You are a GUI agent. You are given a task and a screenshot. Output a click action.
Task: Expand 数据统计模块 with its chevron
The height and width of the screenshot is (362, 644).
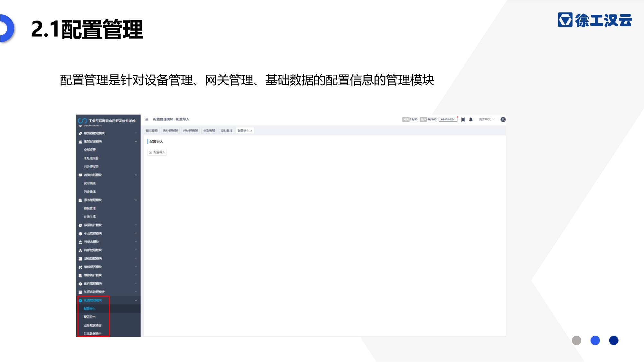136,225
